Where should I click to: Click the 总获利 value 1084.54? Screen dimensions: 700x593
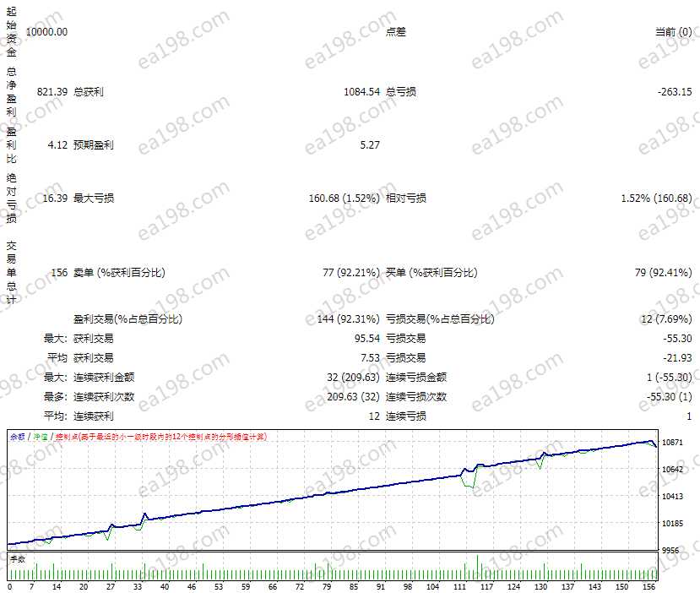point(361,90)
